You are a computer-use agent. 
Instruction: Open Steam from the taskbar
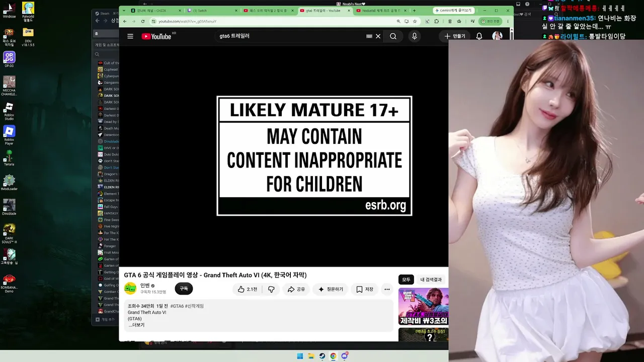point(322,356)
